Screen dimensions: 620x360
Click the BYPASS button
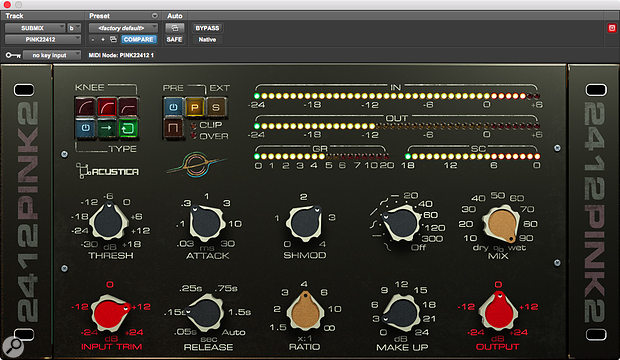tap(207, 28)
